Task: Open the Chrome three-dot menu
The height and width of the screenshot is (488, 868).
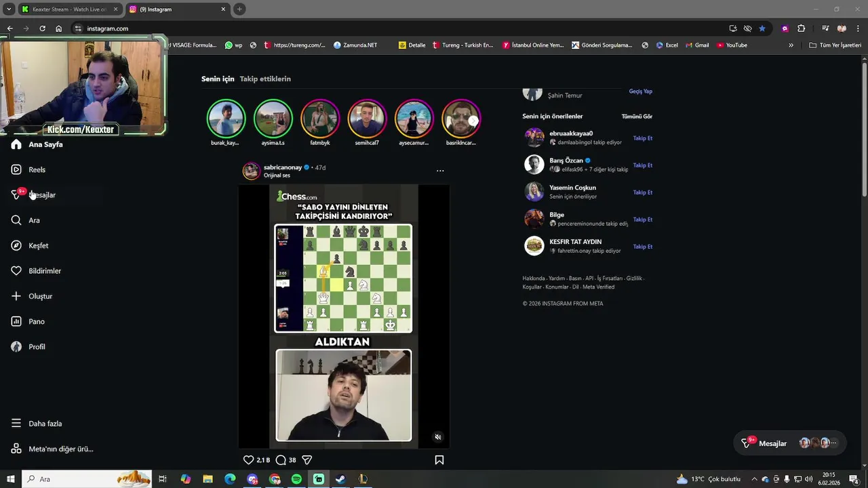Action: point(858,28)
